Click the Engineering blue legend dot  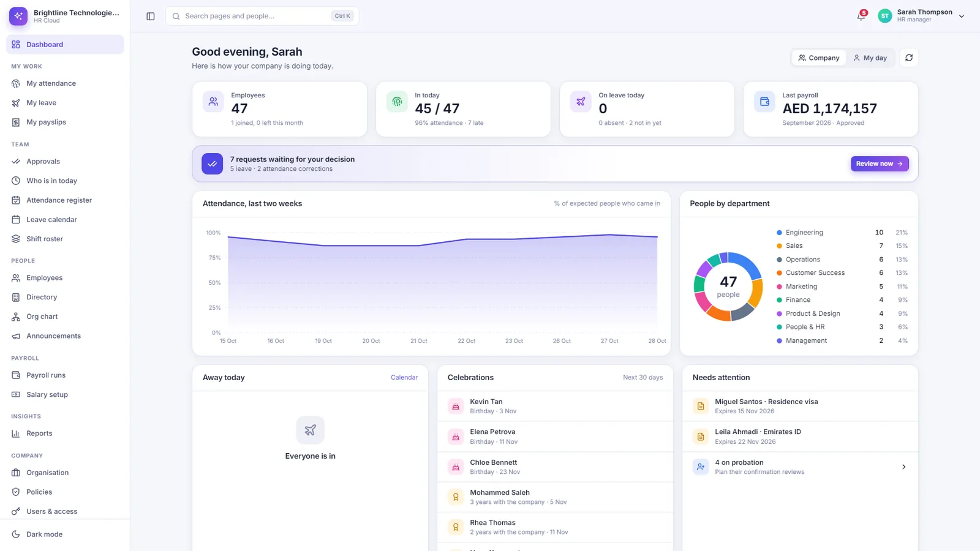click(x=779, y=233)
